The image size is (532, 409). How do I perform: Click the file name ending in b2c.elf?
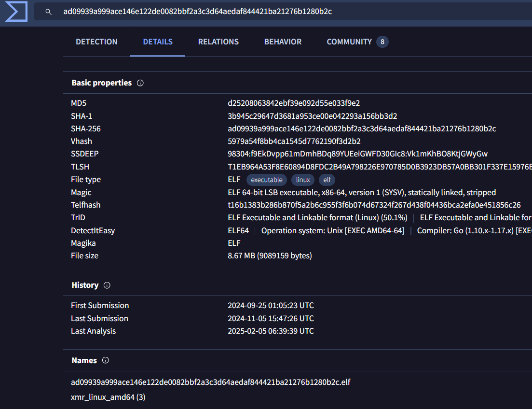pos(210,382)
